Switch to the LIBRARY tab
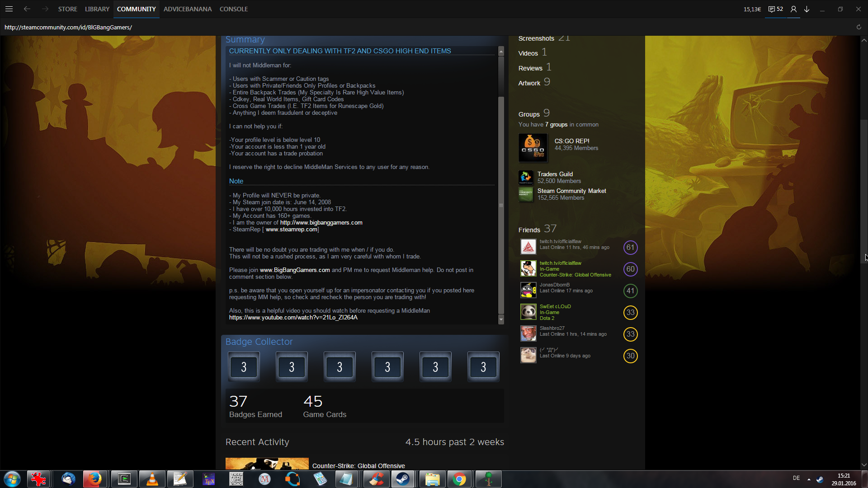Viewport: 868px width, 488px height. [97, 9]
